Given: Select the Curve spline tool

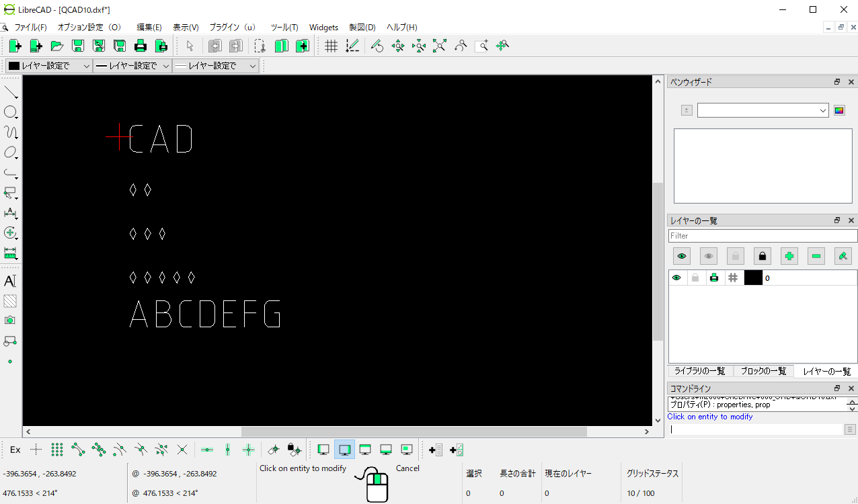Looking at the screenshot, I should 11,132.
